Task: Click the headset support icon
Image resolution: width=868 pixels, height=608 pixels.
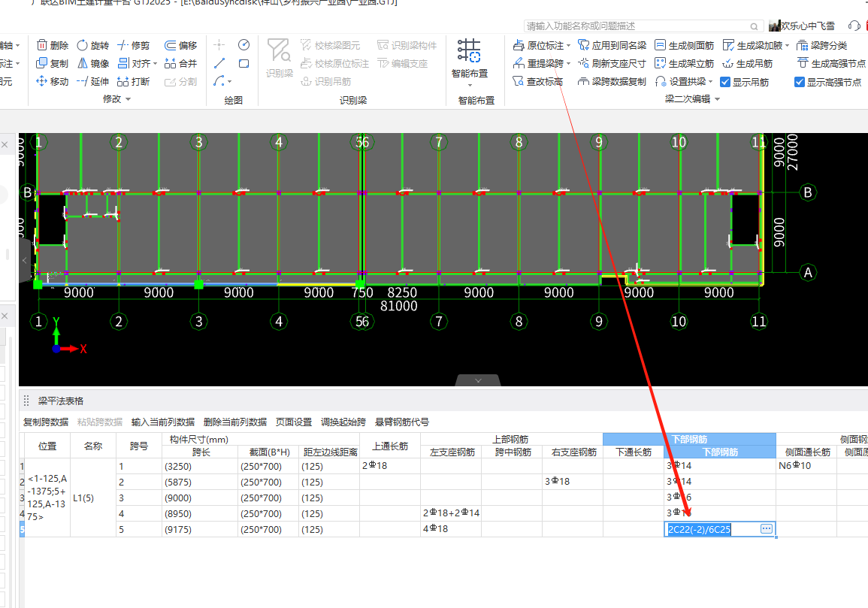Action: (854, 26)
